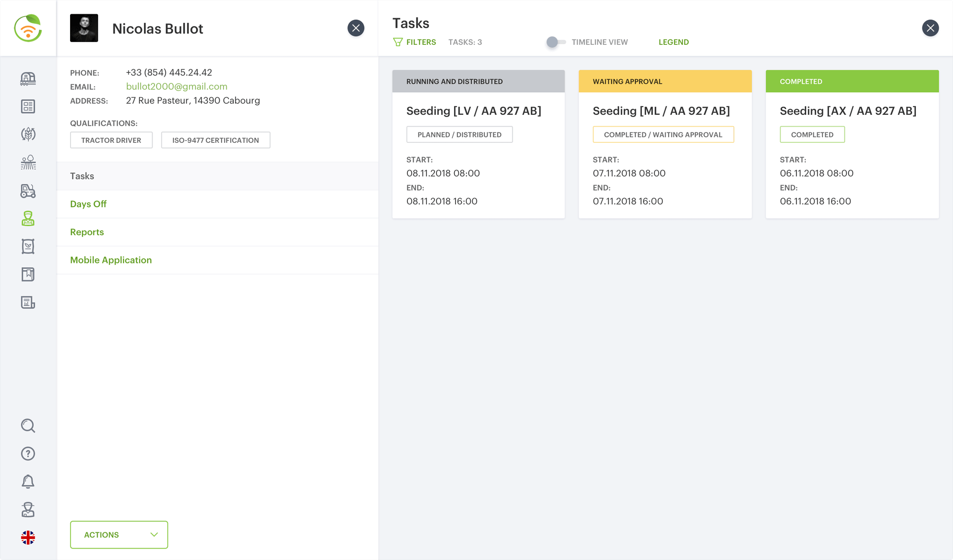Select the tractor machinery sidebar icon
The image size is (953, 560).
[28, 190]
